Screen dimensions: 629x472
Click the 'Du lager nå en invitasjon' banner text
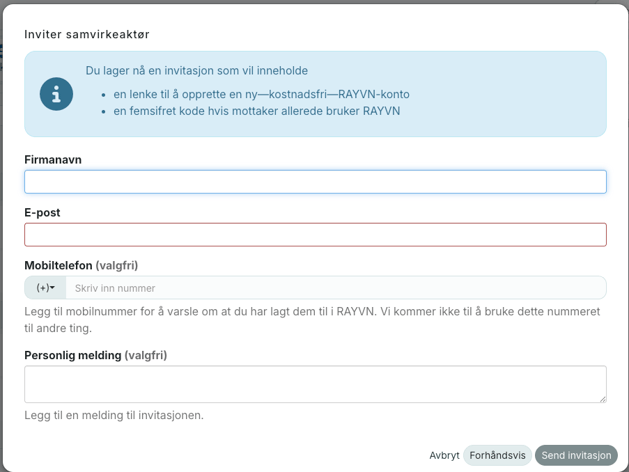[x=196, y=71]
